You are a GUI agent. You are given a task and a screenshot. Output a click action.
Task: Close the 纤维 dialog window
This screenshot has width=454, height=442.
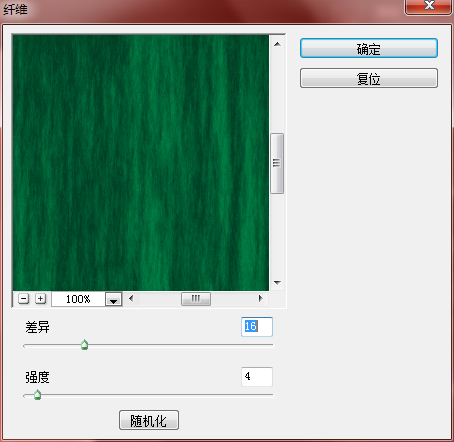click(x=429, y=6)
